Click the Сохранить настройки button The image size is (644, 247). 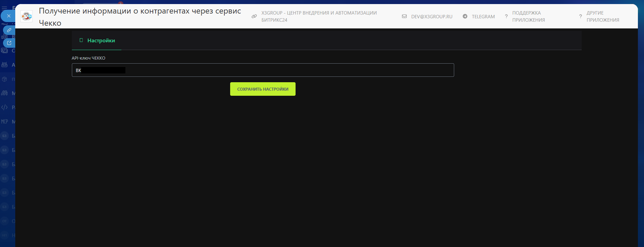[263, 89]
